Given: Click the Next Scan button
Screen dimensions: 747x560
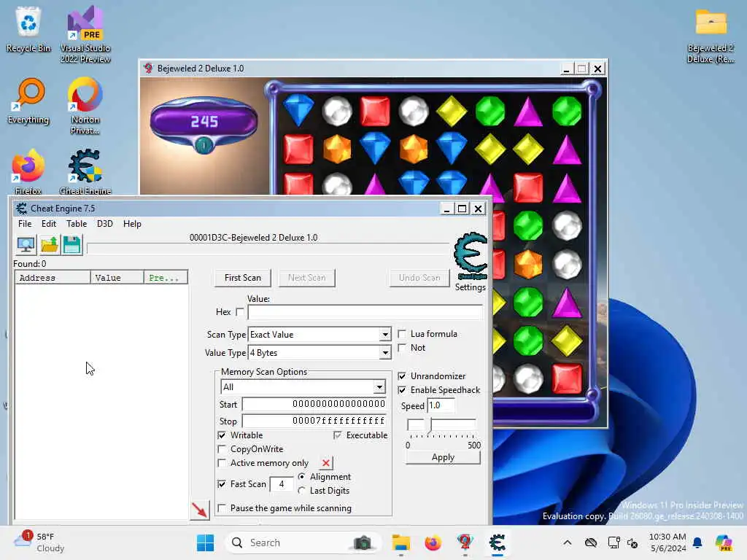Looking at the screenshot, I should click(307, 278).
